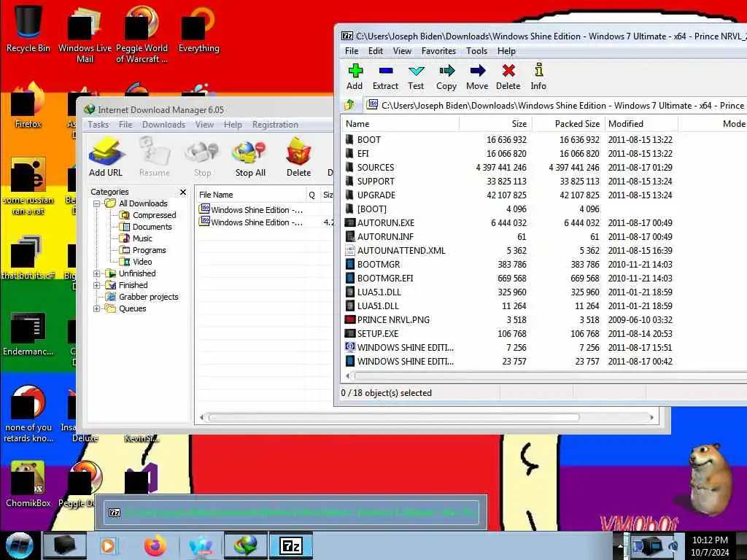This screenshot has width=747, height=560.
Task: Click Add URL in Internet Download Manager
Action: click(x=106, y=157)
